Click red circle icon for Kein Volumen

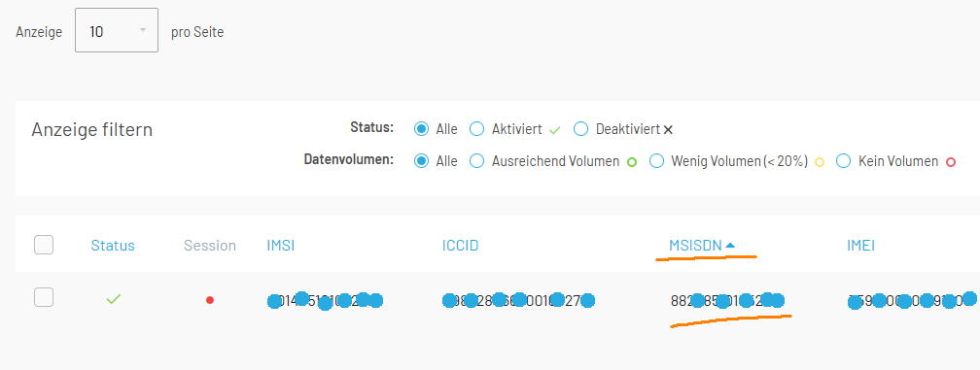coord(951,162)
